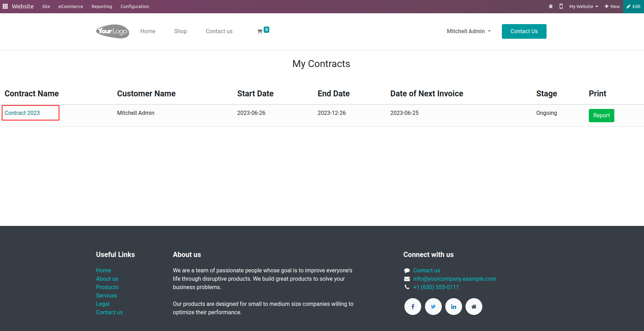644x331 pixels.
Task: Click the YourLogo site logo
Action: (112, 31)
